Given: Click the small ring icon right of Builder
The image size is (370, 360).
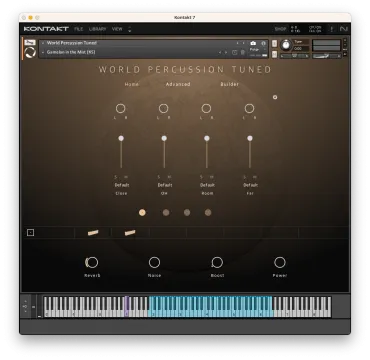Looking at the screenshot, I should [x=275, y=97].
